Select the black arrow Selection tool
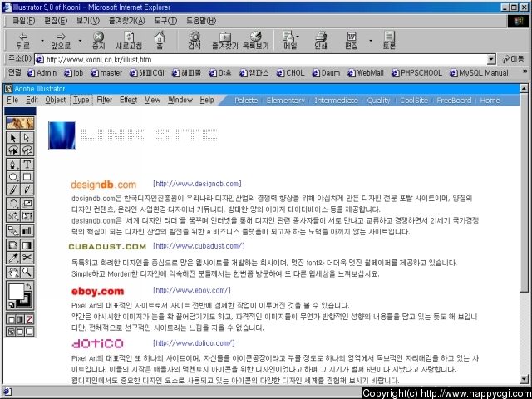This screenshot has width=532, height=399. (13, 138)
